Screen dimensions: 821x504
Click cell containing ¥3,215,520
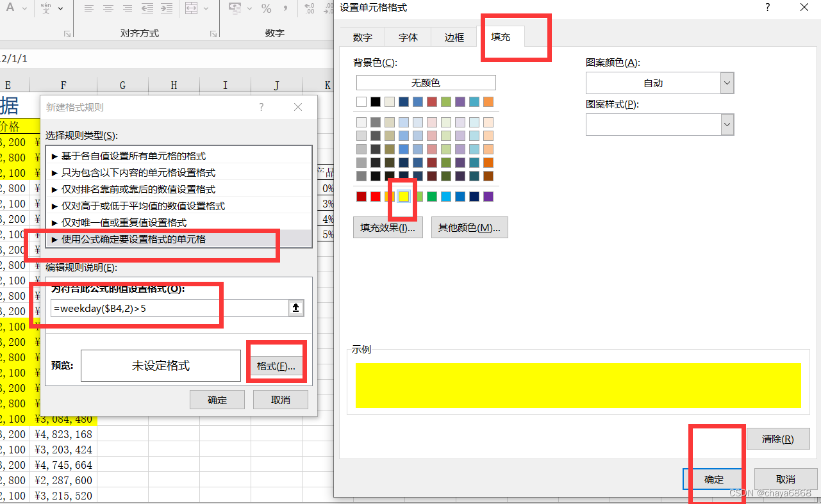pyautogui.click(x=63, y=496)
